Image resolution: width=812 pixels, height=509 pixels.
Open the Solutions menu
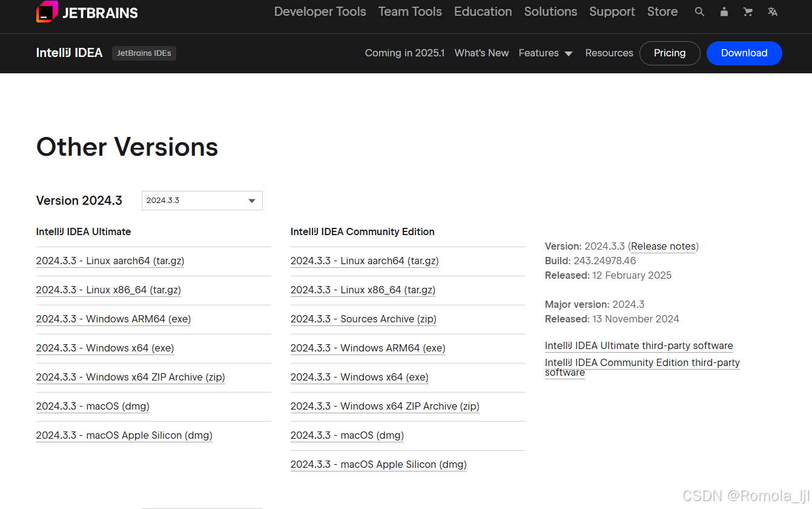550,12
